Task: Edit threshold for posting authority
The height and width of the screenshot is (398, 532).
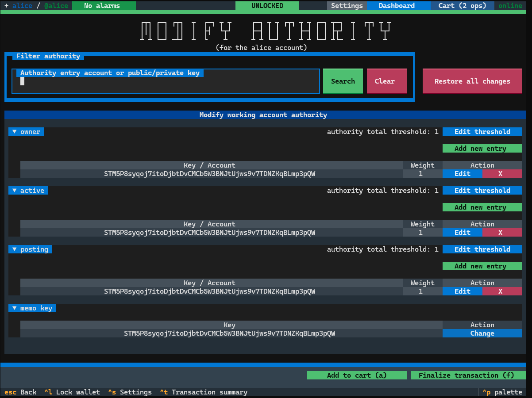Action: tap(482, 249)
